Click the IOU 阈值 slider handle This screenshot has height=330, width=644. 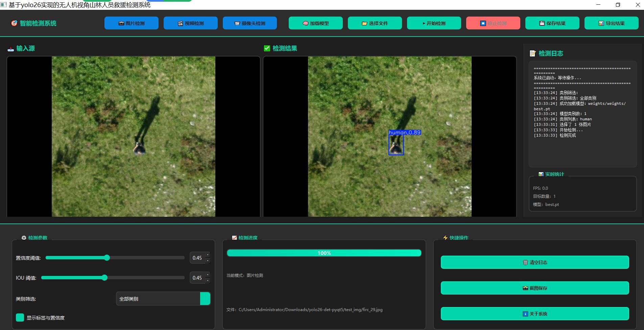[x=104, y=278]
